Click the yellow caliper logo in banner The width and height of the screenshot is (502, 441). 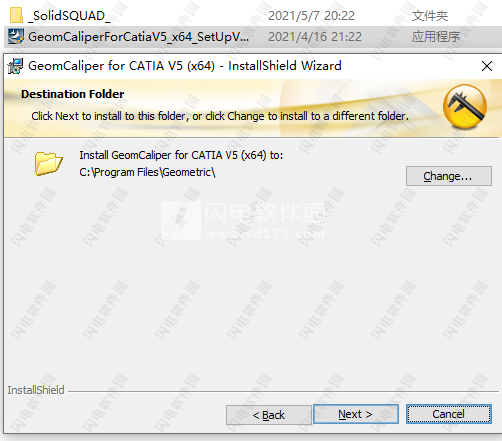tap(465, 106)
